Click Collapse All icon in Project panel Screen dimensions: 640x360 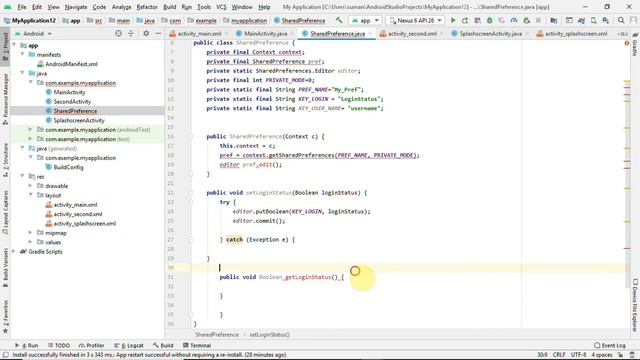click(131, 33)
